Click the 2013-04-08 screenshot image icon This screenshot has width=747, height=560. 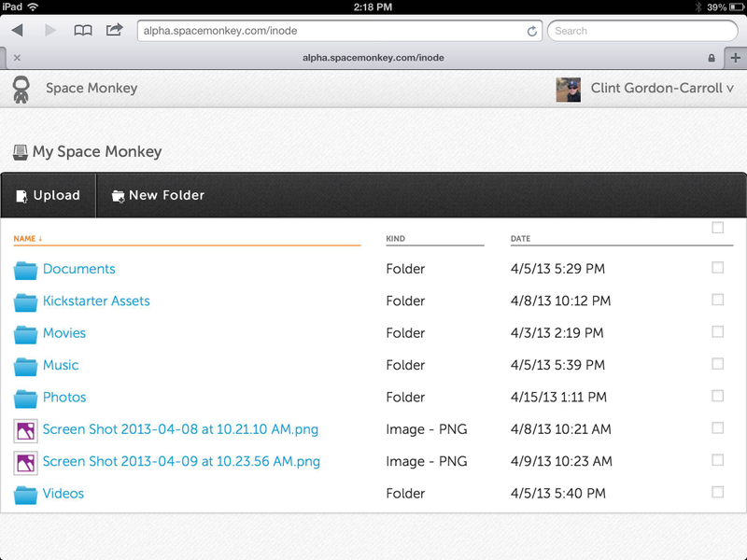pos(25,431)
